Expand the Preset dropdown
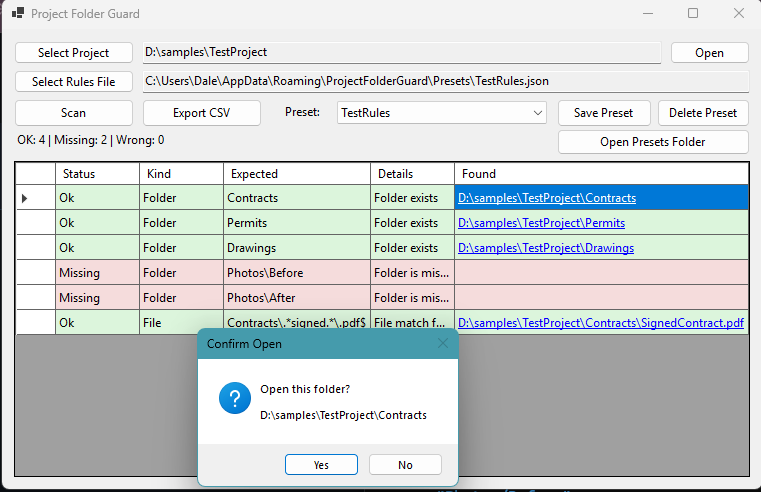Screen dimensions: 761x492 pyautogui.click(x=538, y=113)
